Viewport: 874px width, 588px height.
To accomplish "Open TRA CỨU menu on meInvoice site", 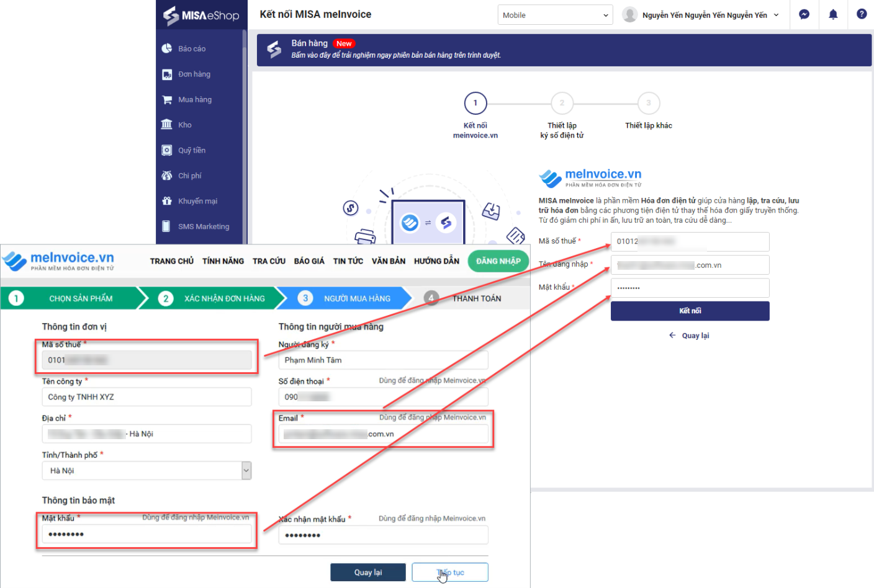I will click(x=269, y=261).
